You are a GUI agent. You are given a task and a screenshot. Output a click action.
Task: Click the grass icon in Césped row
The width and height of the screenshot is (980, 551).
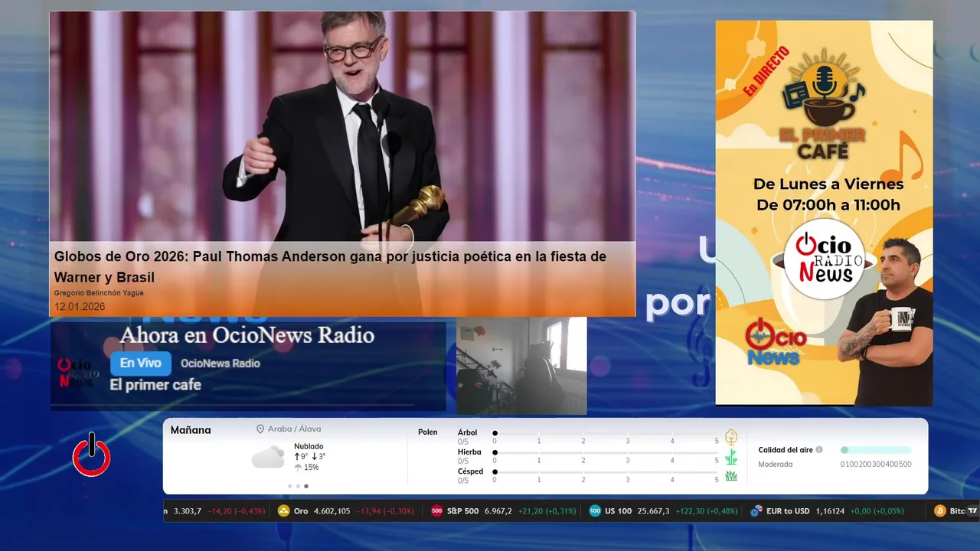(731, 476)
